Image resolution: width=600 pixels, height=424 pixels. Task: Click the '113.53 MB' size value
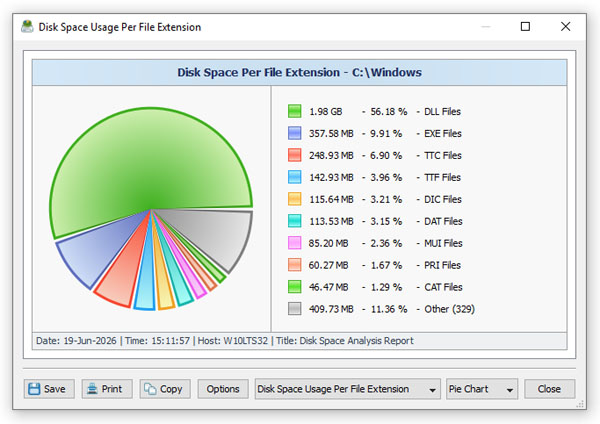click(331, 221)
